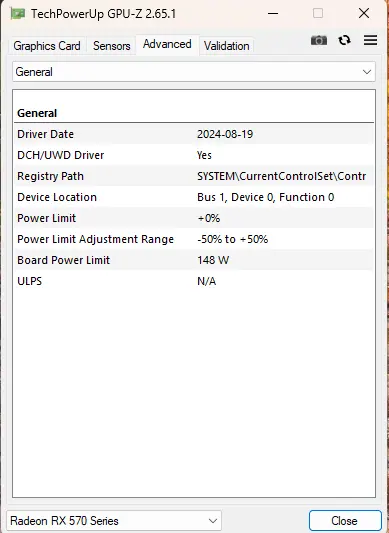
Task: Take a screenshot with the camera icon
Action: pyautogui.click(x=319, y=40)
